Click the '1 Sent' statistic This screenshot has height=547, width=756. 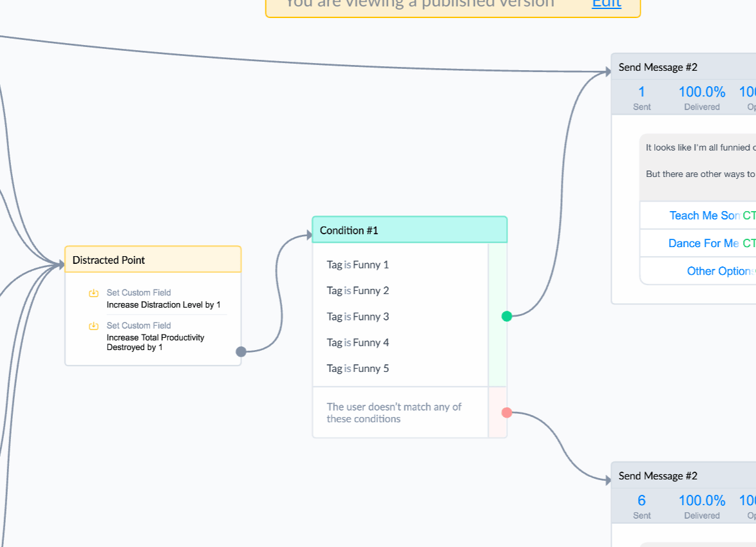(x=642, y=98)
